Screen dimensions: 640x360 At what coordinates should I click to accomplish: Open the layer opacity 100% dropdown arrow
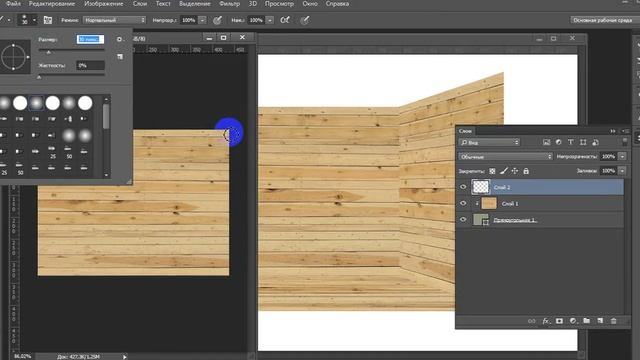point(622,156)
